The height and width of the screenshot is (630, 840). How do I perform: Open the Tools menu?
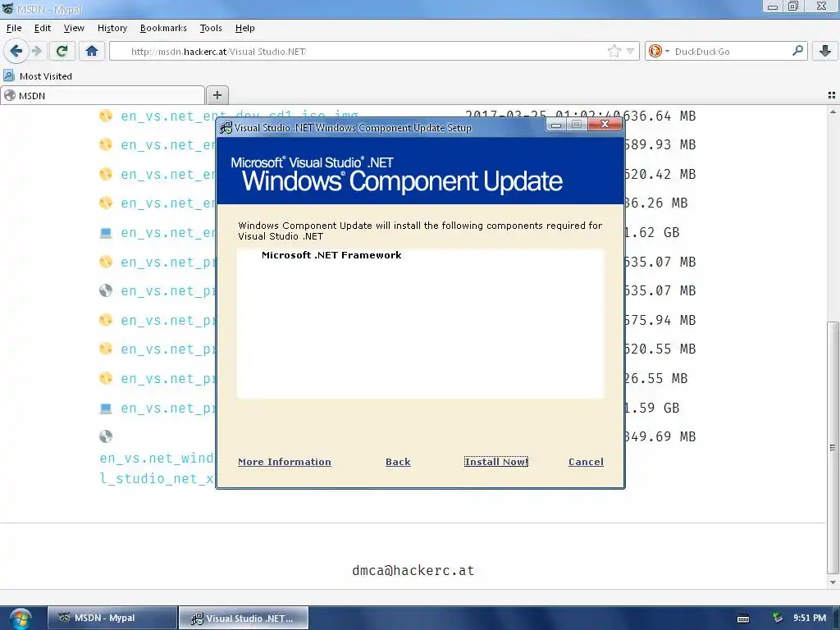click(211, 28)
